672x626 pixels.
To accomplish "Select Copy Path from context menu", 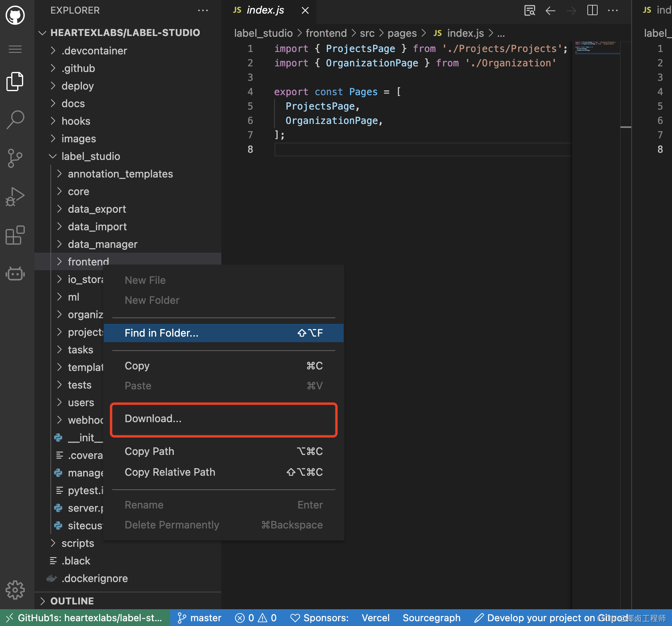I will click(x=149, y=451).
